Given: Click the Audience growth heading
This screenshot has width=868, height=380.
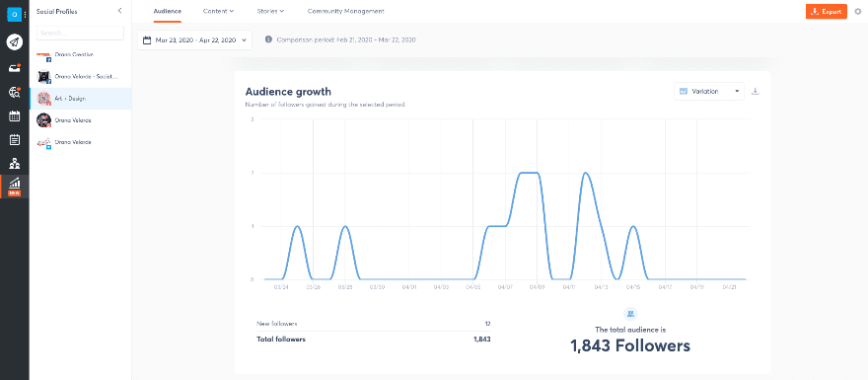Looking at the screenshot, I should point(288,92).
